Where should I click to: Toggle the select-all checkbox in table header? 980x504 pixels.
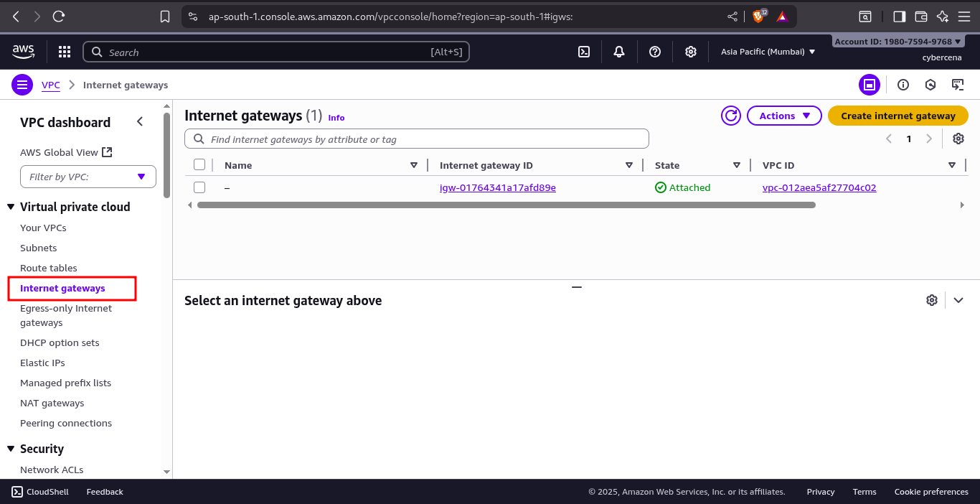[x=199, y=164]
